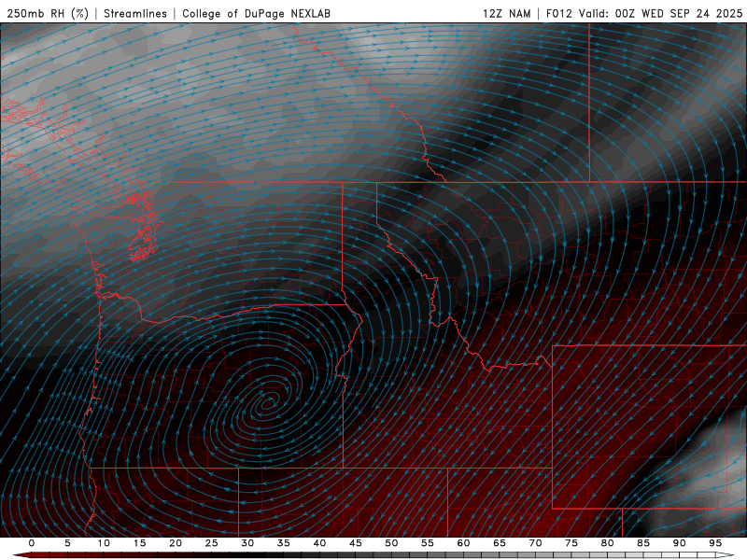This screenshot has width=747, height=560.
Task: Click the "60" value on color scale
Action: click(x=463, y=543)
